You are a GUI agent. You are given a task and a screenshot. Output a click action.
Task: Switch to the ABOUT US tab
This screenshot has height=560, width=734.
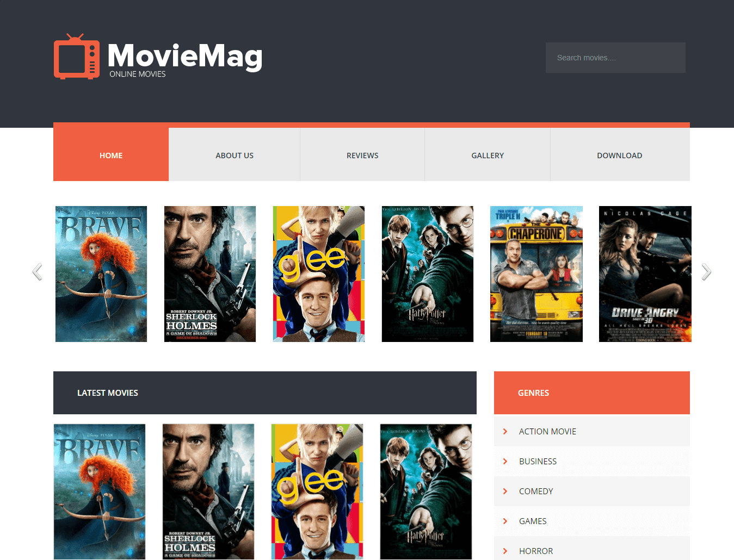(x=234, y=155)
